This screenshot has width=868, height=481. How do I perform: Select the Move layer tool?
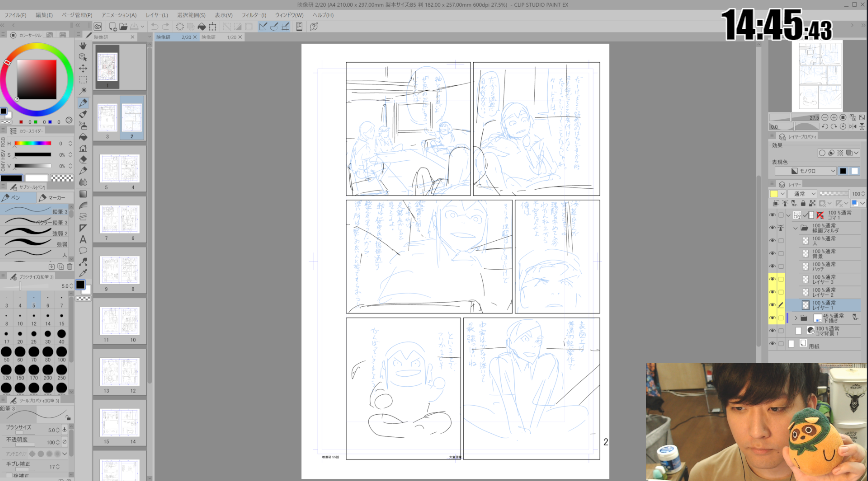(83, 68)
